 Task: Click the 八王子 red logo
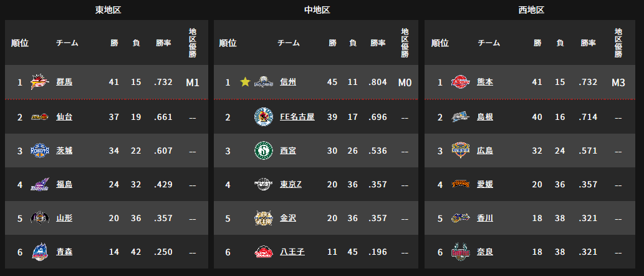[x=264, y=252]
